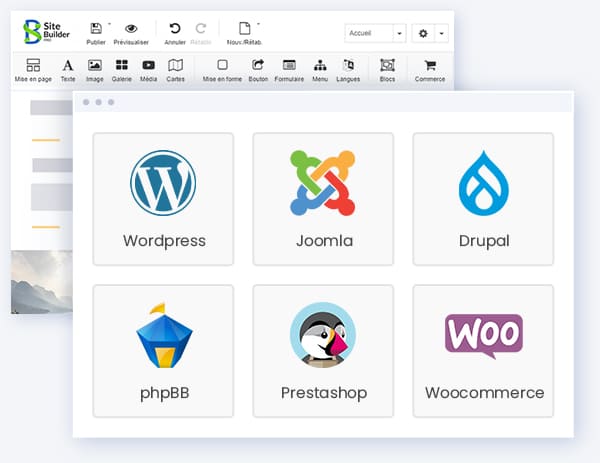The height and width of the screenshot is (463, 600).
Task: Add a Formulaire element
Action: [x=289, y=66]
